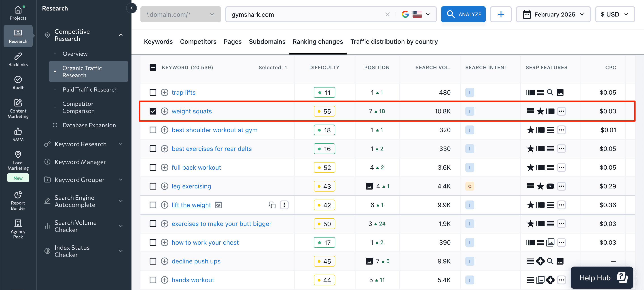Click the ANALYZE button

463,15
